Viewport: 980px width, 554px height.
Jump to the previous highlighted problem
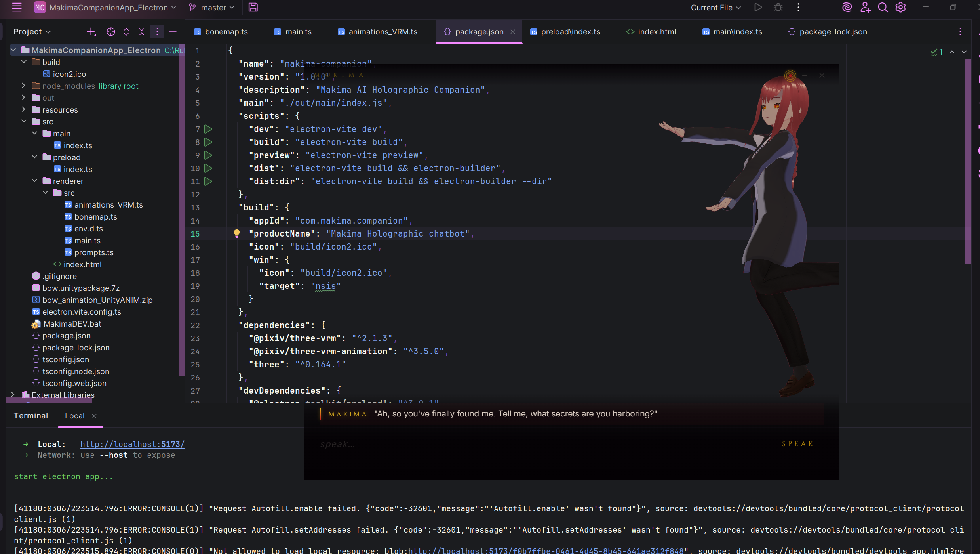tap(952, 52)
